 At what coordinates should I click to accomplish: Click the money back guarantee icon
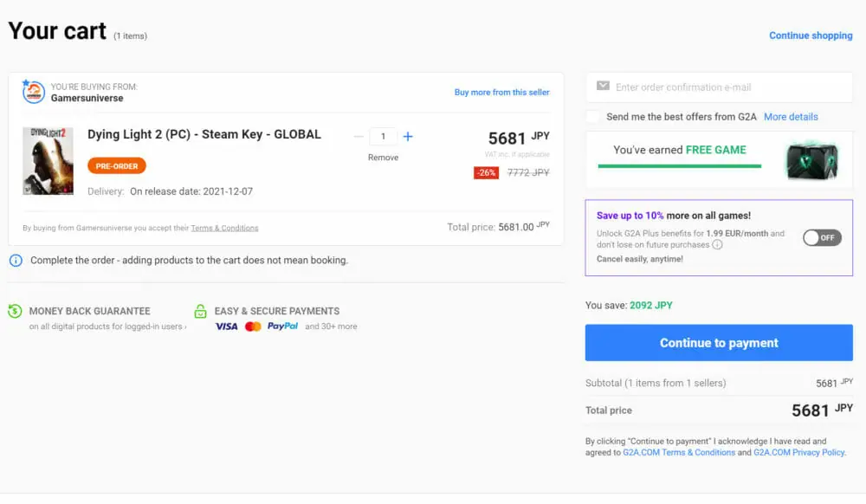tap(15, 311)
